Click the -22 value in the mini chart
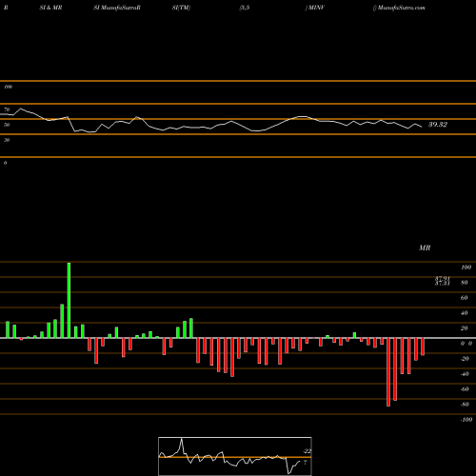The height and width of the screenshot is (476, 476). [307, 451]
